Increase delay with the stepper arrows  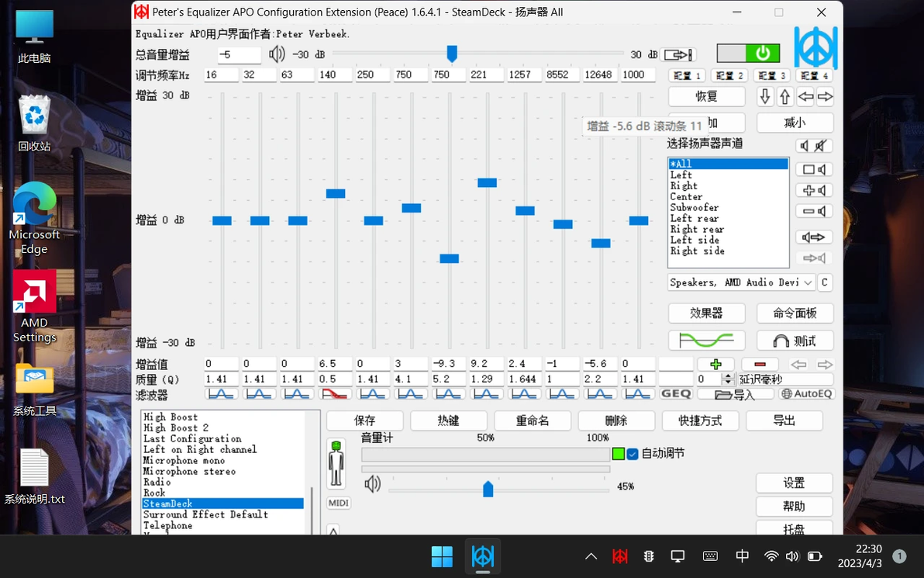(729, 376)
